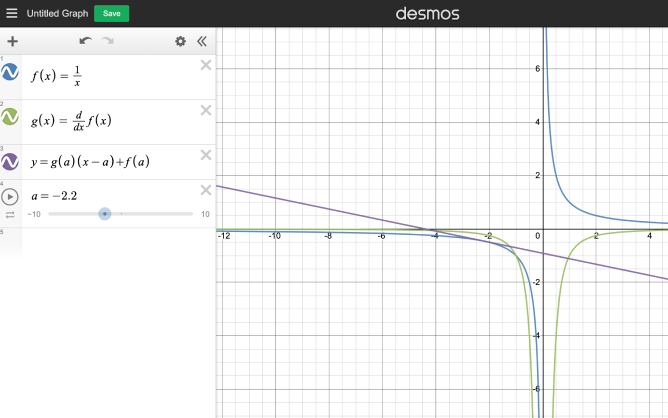Toggle visibility of green g(x) graph
Screen dimensions: 668x418
tap(10, 118)
